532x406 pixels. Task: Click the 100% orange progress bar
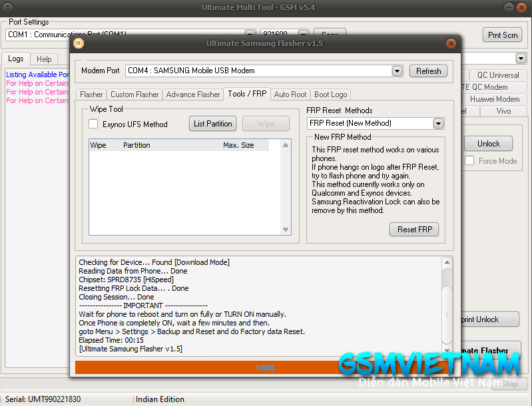pos(264,367)
